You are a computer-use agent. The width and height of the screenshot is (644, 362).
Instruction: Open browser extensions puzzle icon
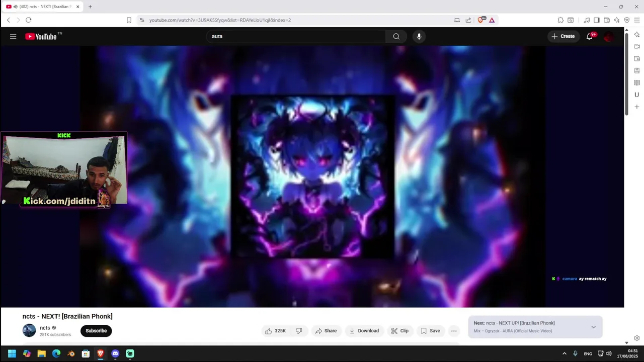pyautogui.click(x=560, y=20)
